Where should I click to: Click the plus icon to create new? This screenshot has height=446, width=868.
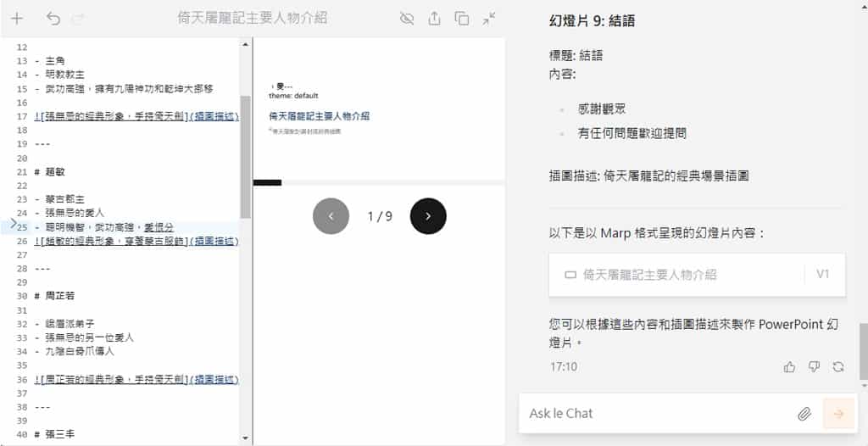[17, 19]
